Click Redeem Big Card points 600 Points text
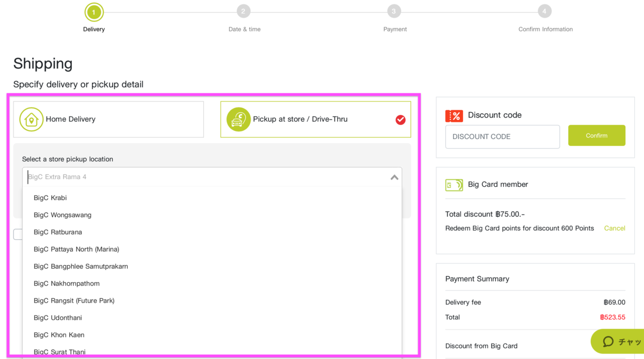Screen dimensions: 644x359 pos(519,229)
